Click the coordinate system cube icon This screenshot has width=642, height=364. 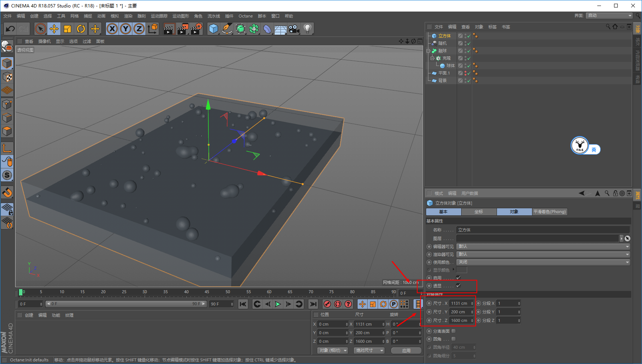pos(152,29)
